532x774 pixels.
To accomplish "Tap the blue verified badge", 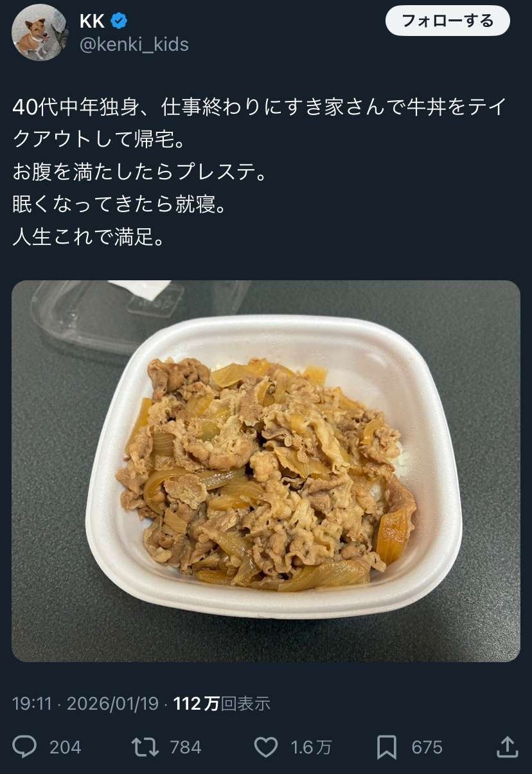I will click(119, 21).
